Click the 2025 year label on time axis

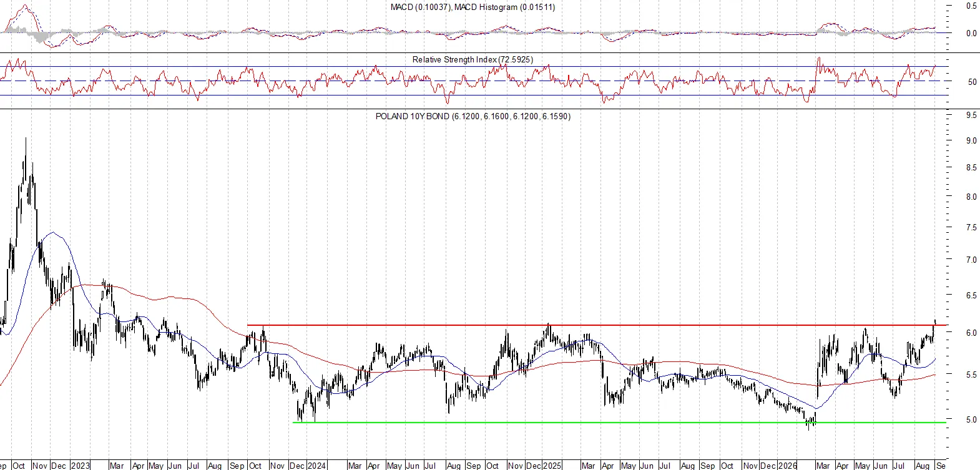point(552,466)
